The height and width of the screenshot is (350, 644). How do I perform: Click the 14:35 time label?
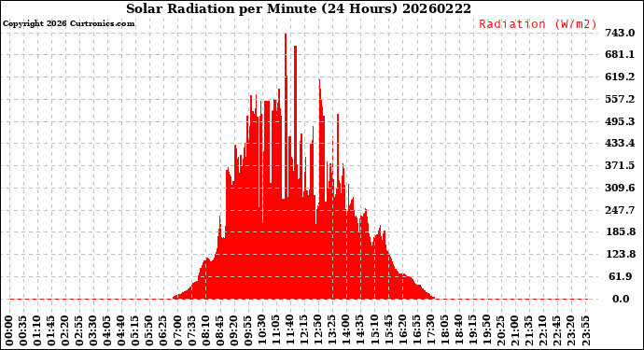coord(360,331)
